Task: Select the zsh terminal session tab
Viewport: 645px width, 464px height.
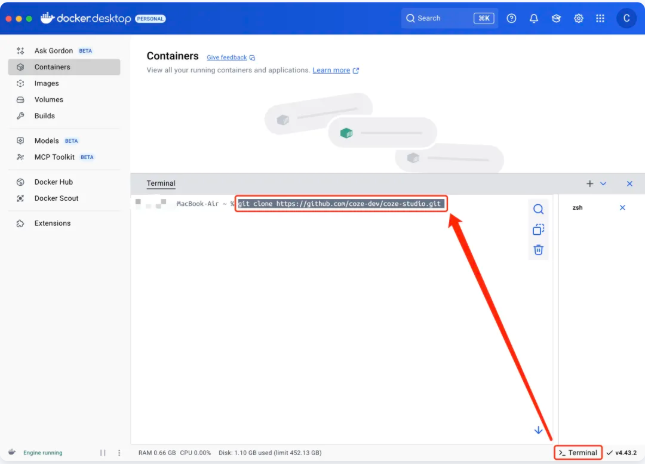Action: [578, 208]
